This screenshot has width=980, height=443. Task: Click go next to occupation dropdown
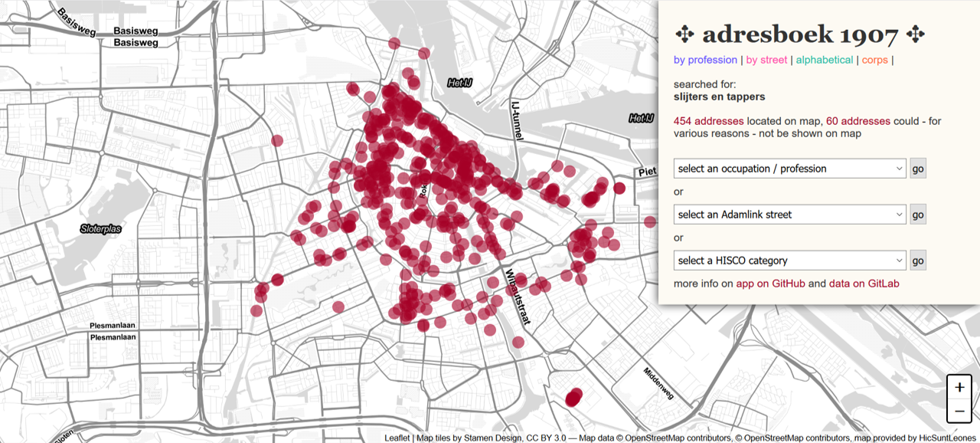[x=918, y=169]
